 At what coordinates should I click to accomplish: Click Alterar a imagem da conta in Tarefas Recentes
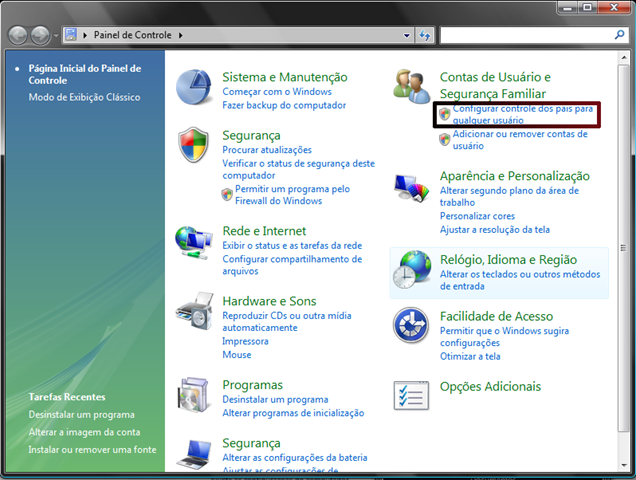click(84, 432)
